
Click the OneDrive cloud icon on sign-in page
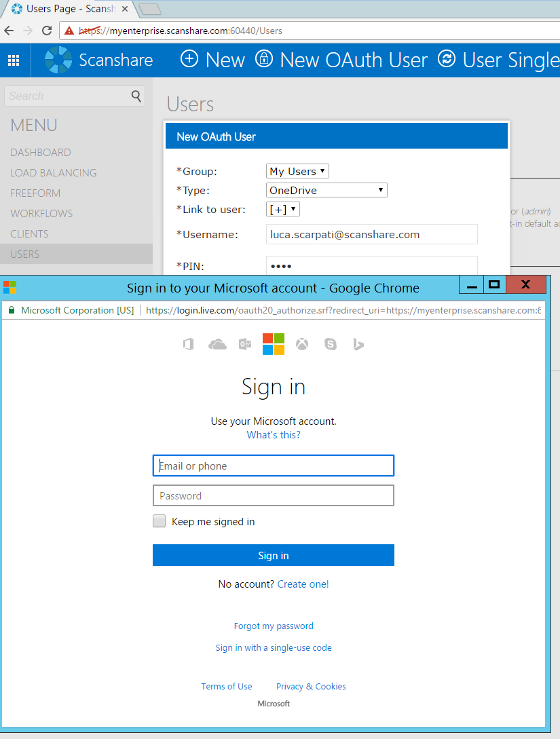(x=217, y=345)
